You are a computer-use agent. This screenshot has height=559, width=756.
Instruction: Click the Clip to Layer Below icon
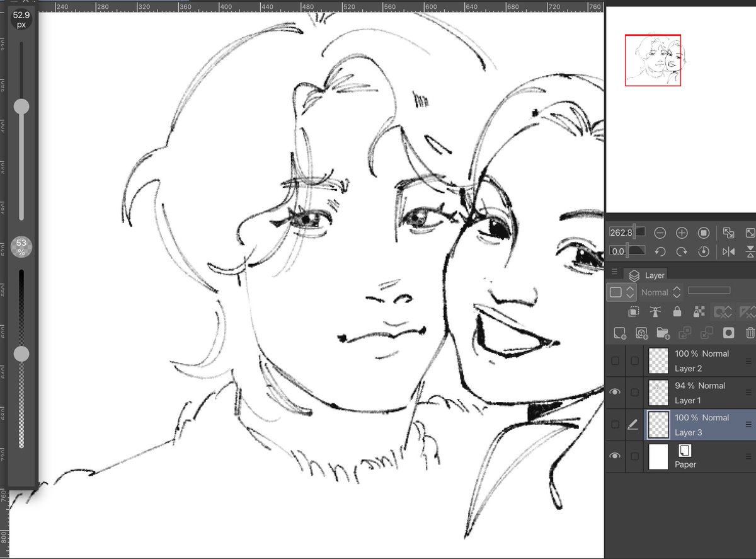tap(634, 311)
